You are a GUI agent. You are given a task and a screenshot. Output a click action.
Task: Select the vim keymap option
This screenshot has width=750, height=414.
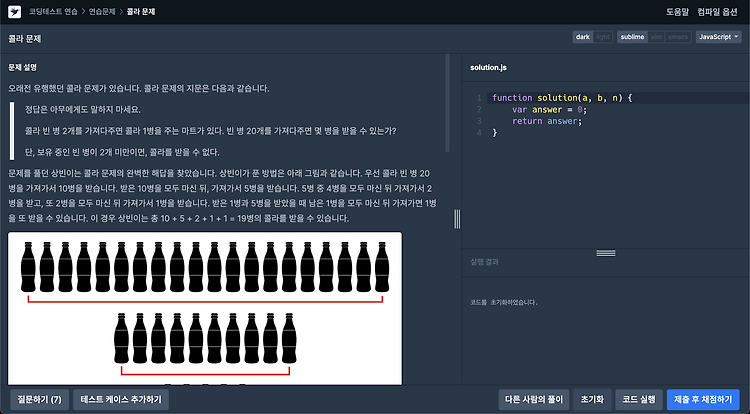656,37
